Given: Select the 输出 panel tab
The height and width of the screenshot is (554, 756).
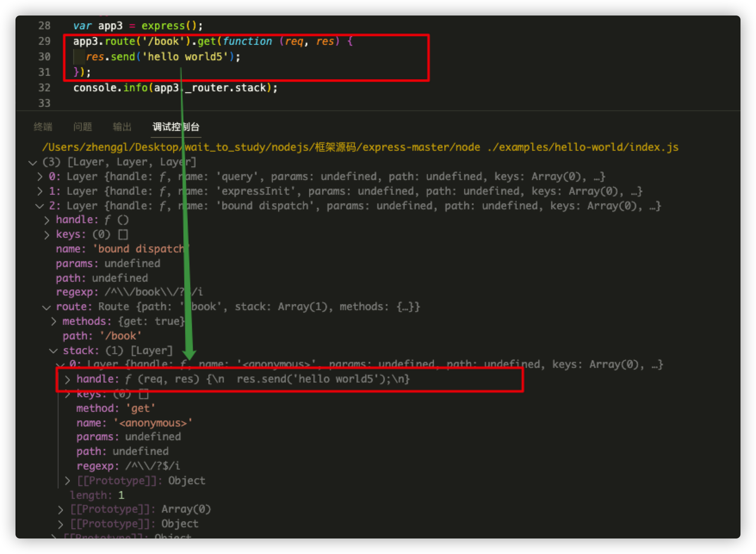Looking at the screenshot, I should point(122,127).
